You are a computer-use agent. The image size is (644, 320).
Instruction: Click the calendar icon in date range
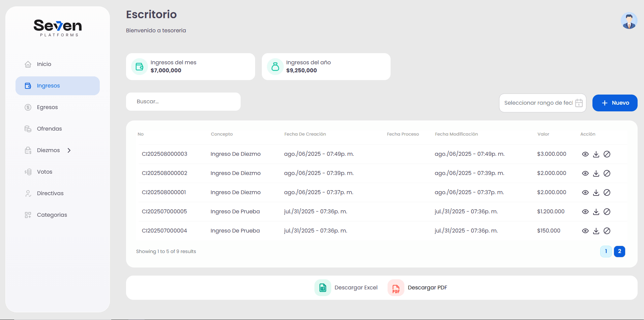click(579, 103)
